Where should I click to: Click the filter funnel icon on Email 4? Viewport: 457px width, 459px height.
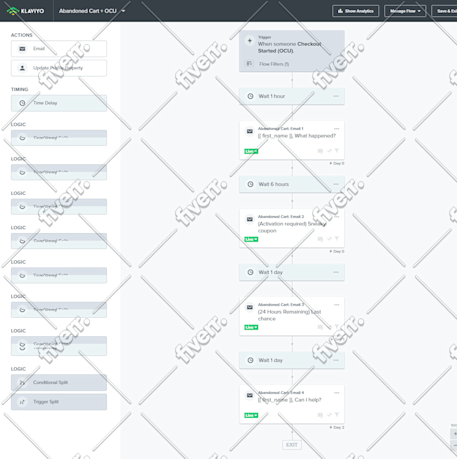(337, 415)
